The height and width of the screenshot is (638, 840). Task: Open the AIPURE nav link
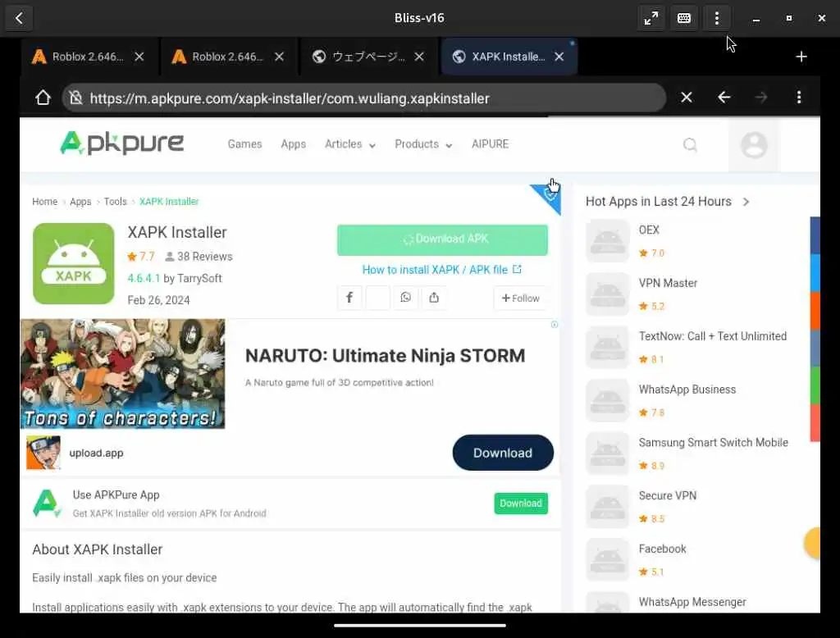pyautogui.click(x=490, y=144)
